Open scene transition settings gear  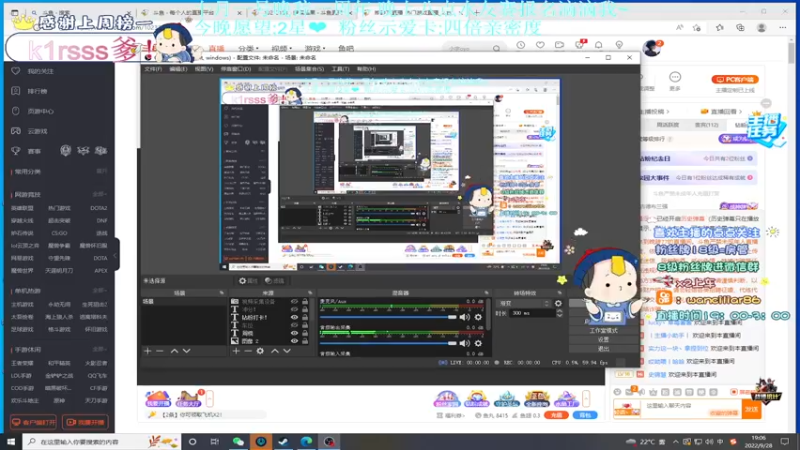(558, 303)
